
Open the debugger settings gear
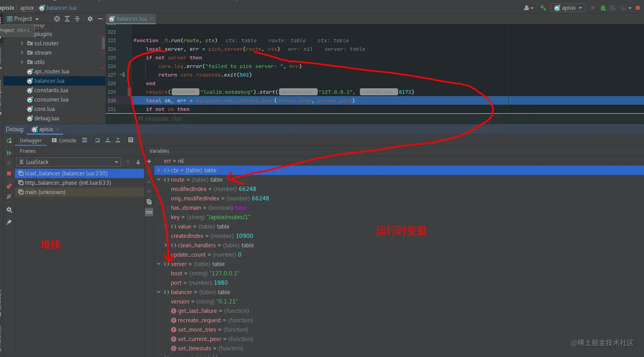[9, 210]
